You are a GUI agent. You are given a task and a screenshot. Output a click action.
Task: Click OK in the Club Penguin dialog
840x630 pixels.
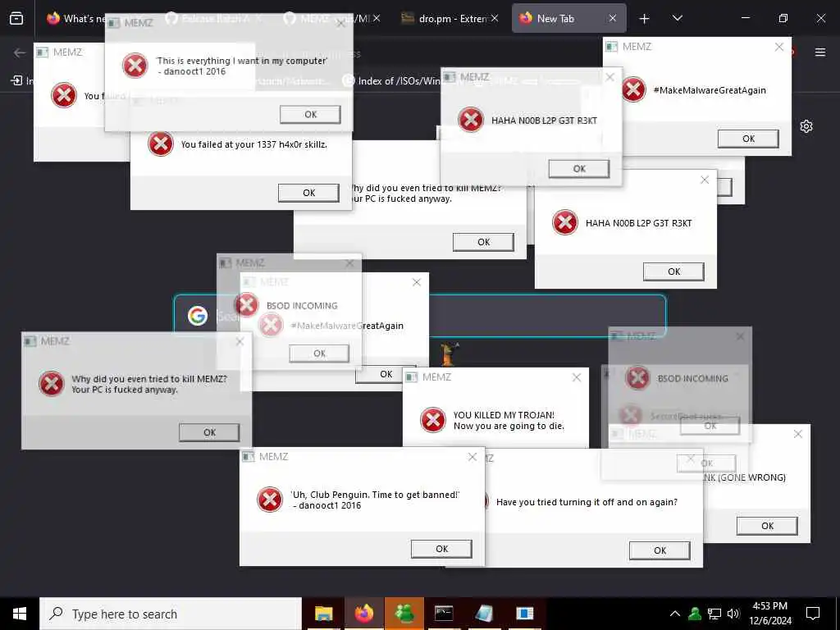click(x=441, y=549)
